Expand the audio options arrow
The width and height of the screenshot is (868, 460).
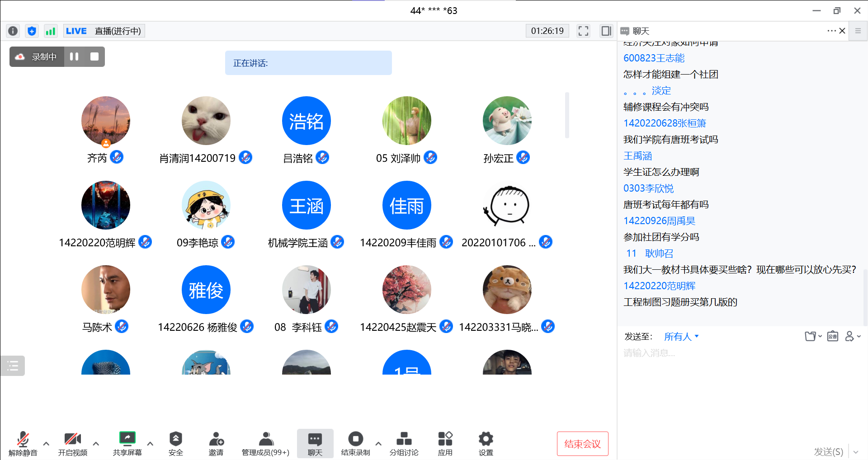tap(46, 444)
